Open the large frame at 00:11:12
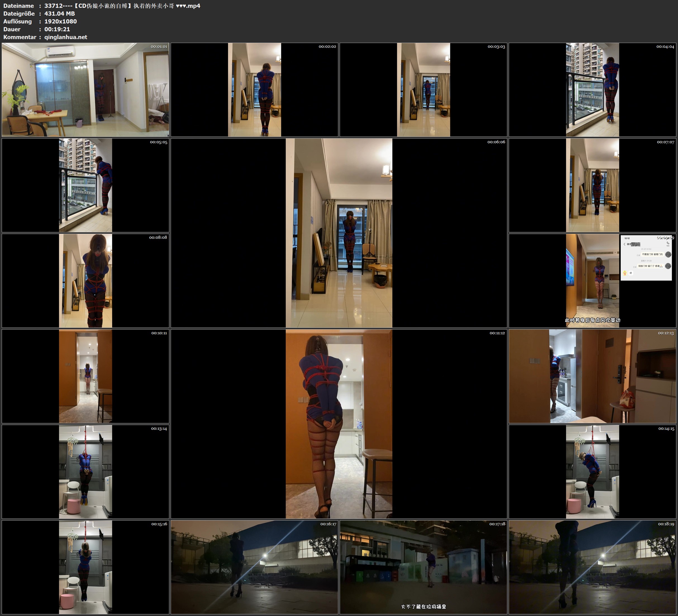 pos(339,424)
